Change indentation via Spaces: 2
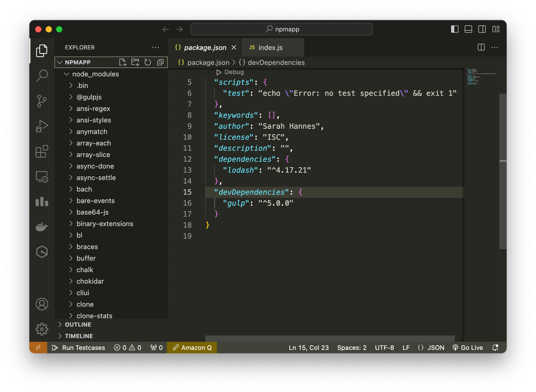This screenshot has width=536, height=392. [352, 348]
